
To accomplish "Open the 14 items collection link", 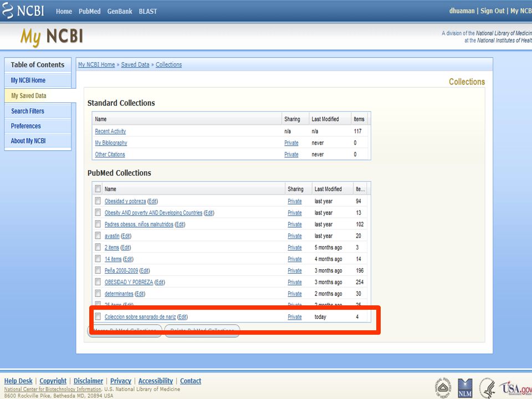I will point(113,259).
